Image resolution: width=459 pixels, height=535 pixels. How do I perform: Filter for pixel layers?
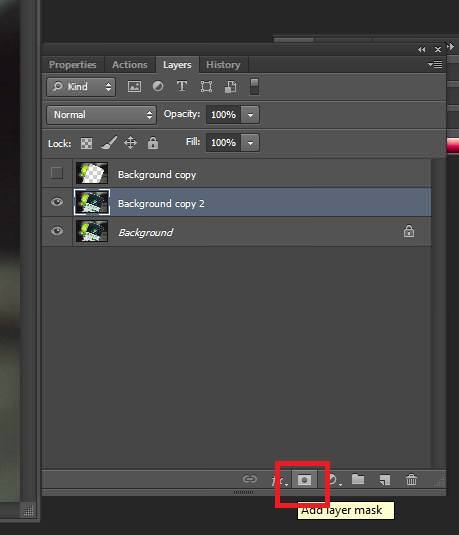[x=134, y=86]
